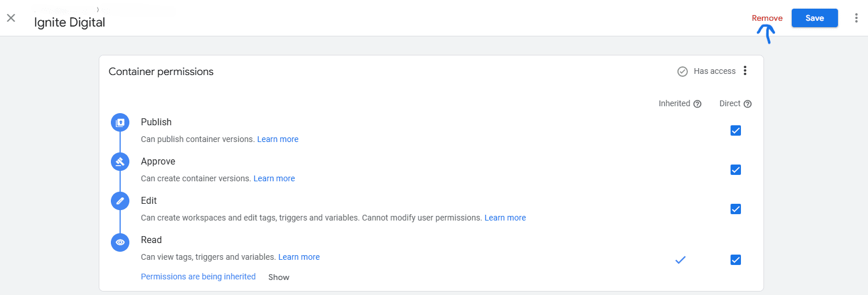Click the Inherited help question icon
The image size is (868, 295).
tap(697, 104)
